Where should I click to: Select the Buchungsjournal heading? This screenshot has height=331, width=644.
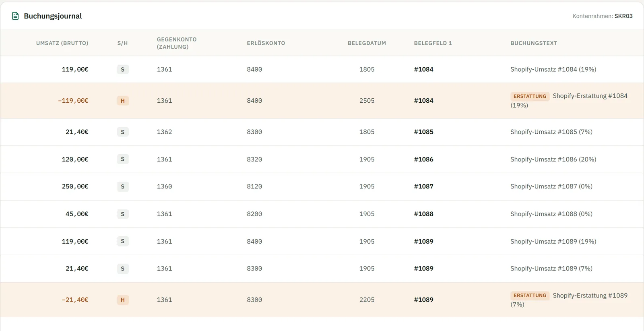[x=53, y=16]
